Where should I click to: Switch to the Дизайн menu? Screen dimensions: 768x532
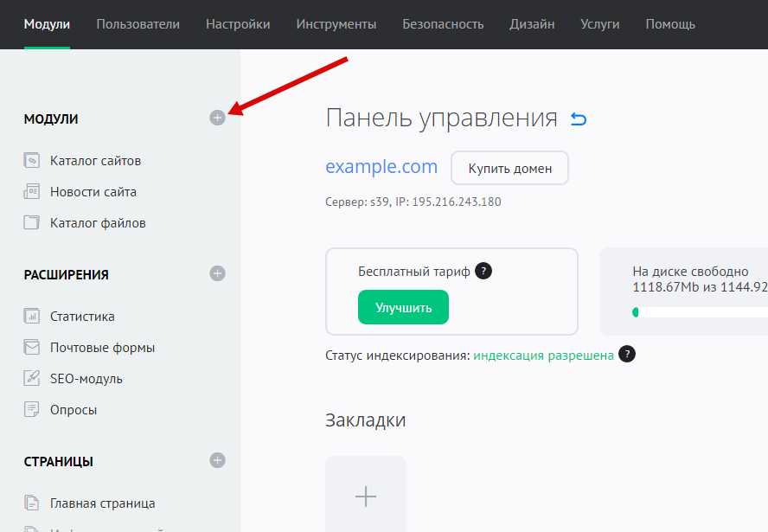[532, 24]
